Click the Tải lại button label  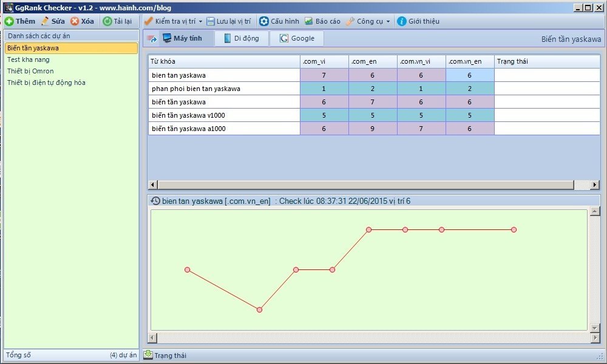123,21
